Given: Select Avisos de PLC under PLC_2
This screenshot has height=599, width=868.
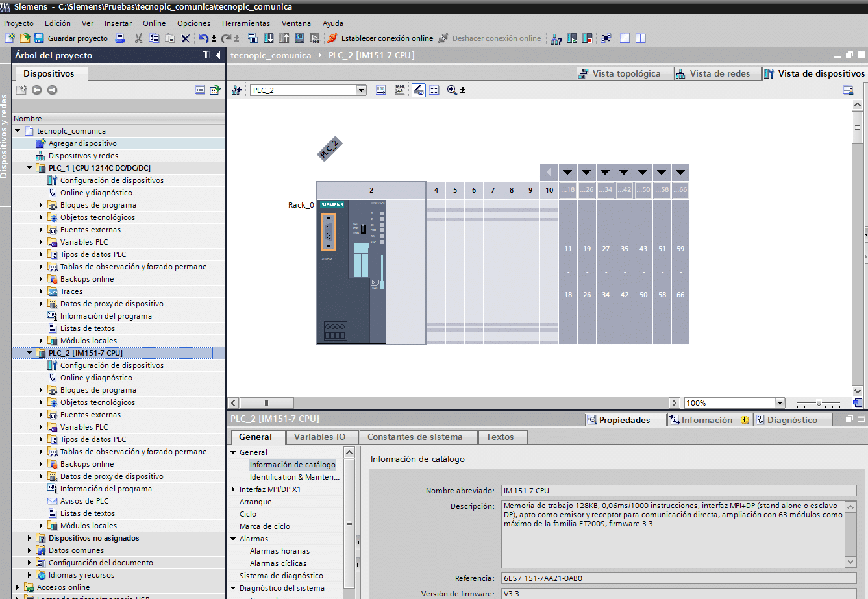Looking at the screenshot, I should tap(84, 501).
